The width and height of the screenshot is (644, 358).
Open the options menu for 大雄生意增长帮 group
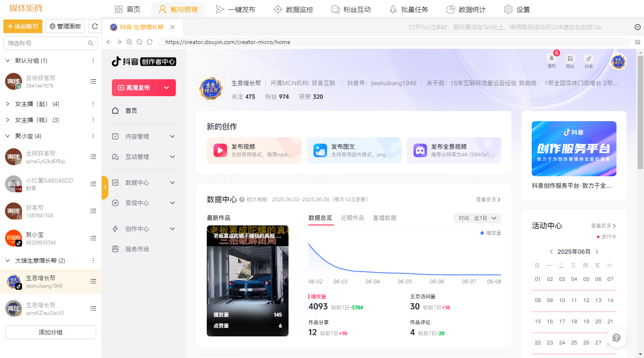(93, 261)
